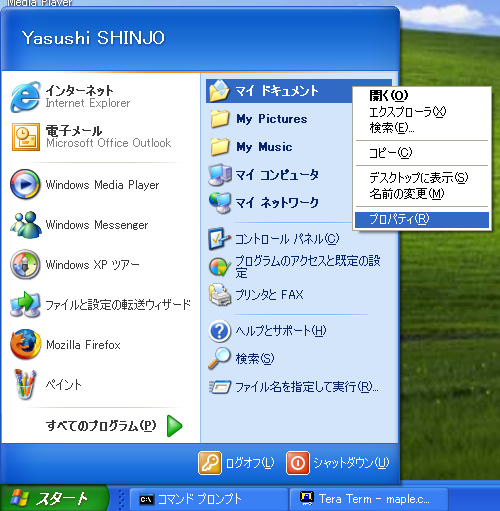The height and width of the screenshot is (511, 500).
Task: Click the スタート button text
Action: click(61, 499)
